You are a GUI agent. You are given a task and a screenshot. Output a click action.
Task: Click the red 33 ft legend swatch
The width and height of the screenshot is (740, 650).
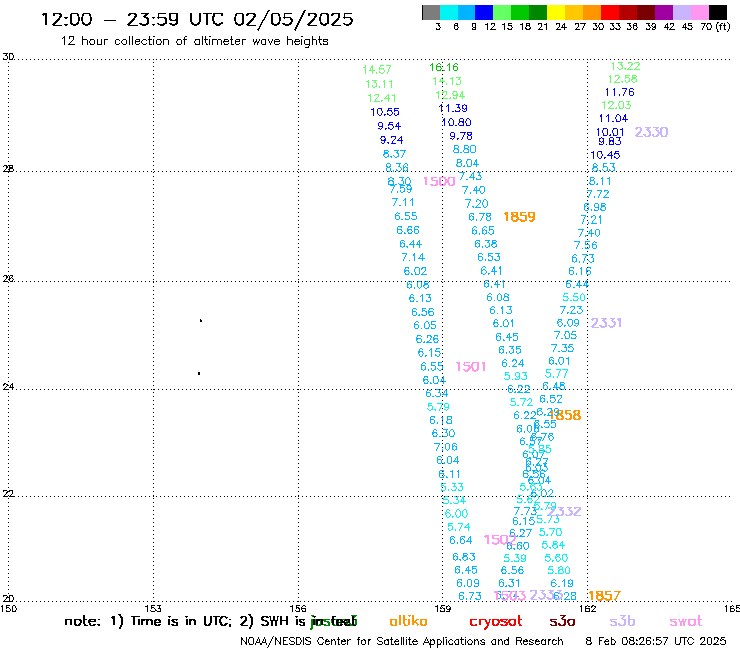pyautogui.click(x=610, y=12)
